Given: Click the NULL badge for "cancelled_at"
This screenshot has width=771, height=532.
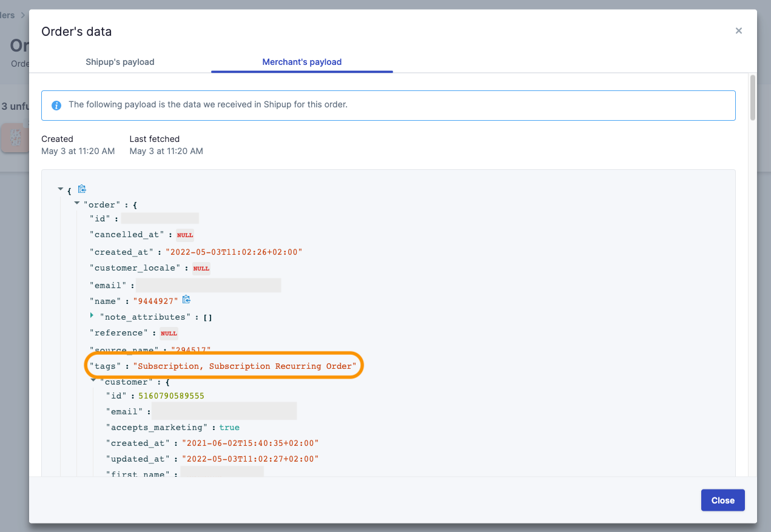Looking at the screenshot, I should click(185, 235).
